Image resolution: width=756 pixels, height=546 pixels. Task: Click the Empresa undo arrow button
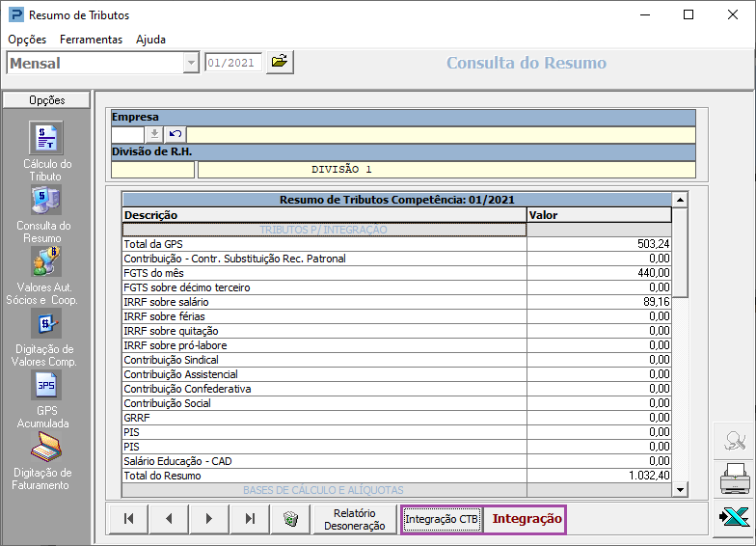click(175, 134)
